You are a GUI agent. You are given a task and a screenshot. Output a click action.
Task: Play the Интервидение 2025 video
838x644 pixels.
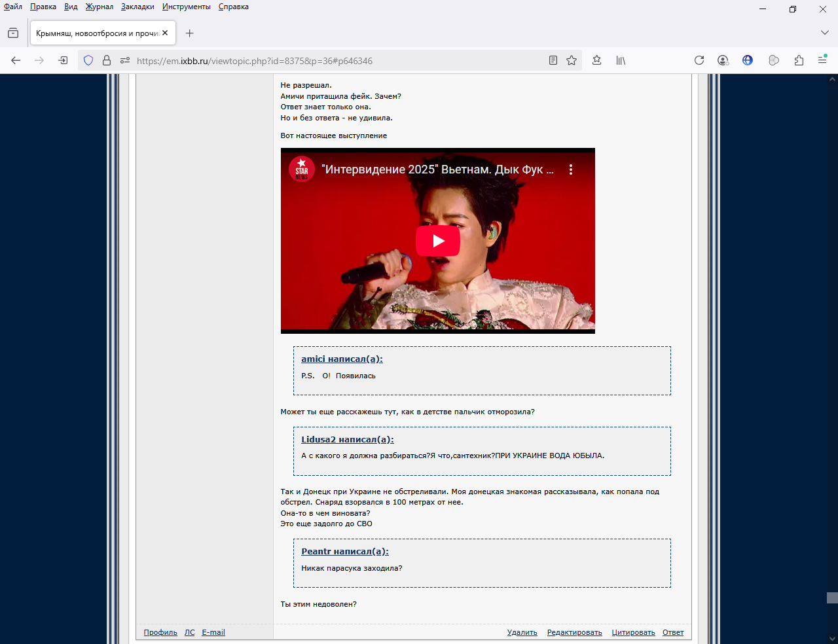point(437,241)
